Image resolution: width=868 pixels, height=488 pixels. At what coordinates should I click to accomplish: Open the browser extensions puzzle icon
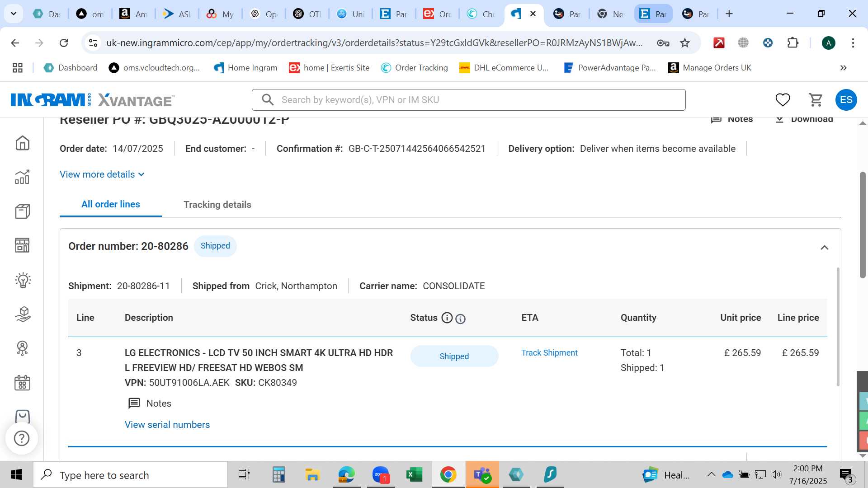click(793, 43)
